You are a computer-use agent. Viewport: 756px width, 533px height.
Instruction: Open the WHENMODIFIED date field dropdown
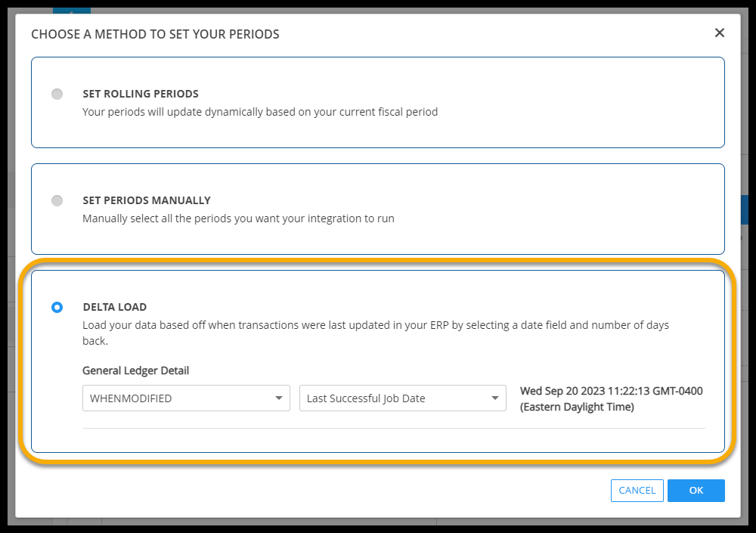[x=185, y=398]
